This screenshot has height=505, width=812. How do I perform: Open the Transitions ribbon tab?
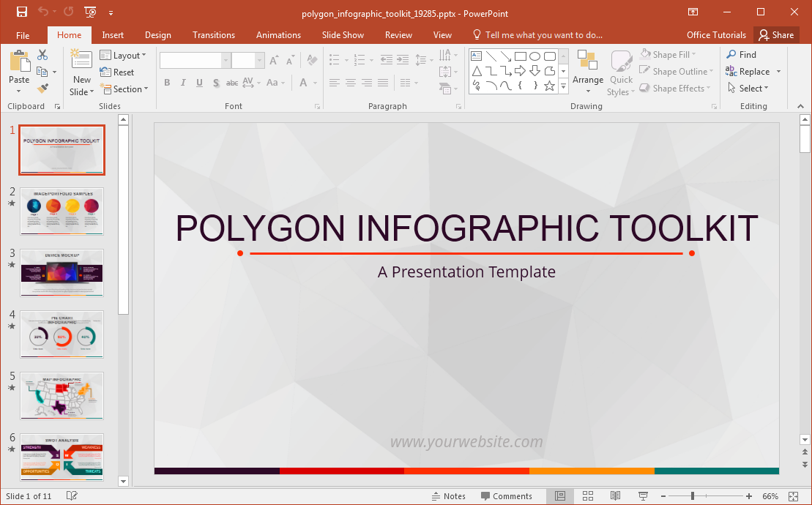[214, 35]
